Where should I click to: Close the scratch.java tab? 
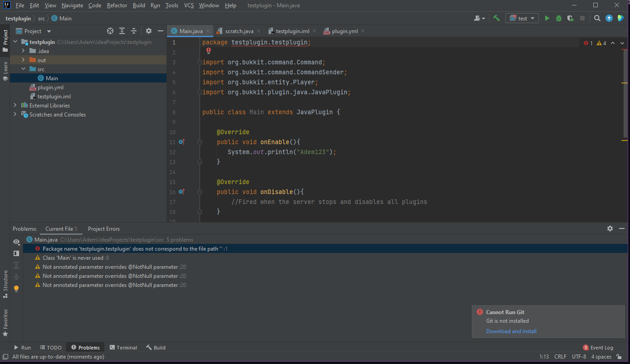tap(259, 31)
